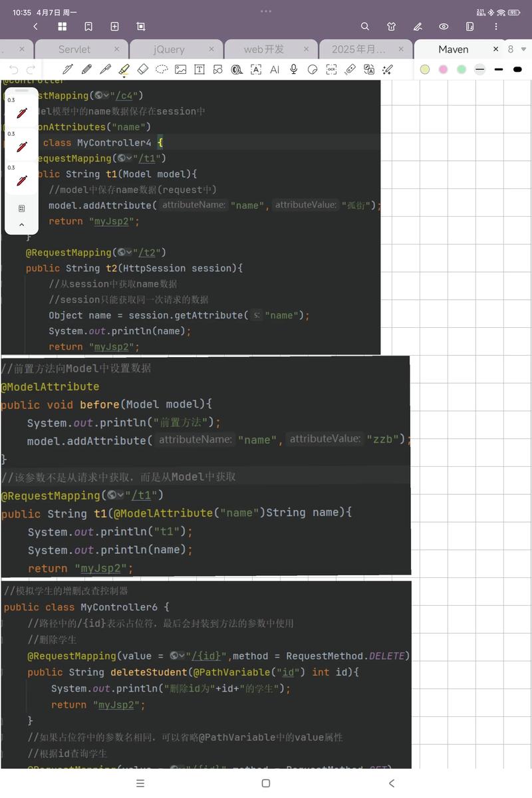Toggle read-only view with eye icon
The height and width of the screenshot is (798, 532).
[444, 27]
